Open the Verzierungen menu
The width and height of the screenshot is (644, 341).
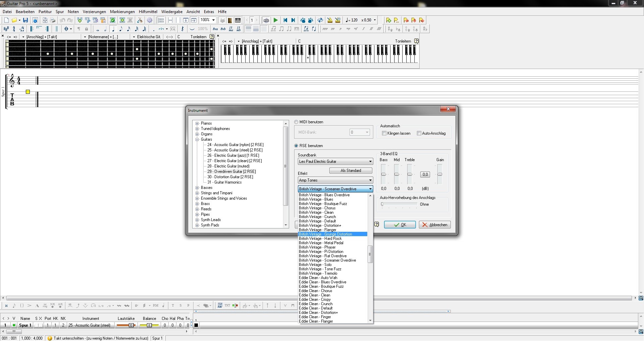tap(94, 11)
